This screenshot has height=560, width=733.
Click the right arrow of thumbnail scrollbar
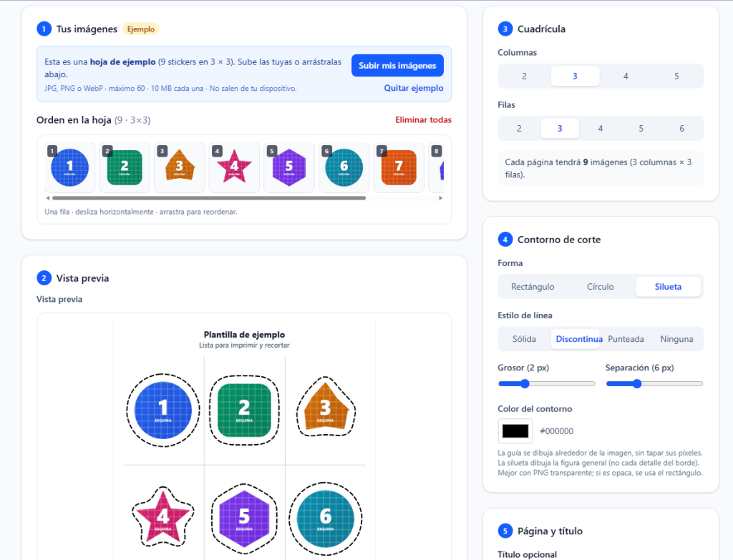(440, 198)
